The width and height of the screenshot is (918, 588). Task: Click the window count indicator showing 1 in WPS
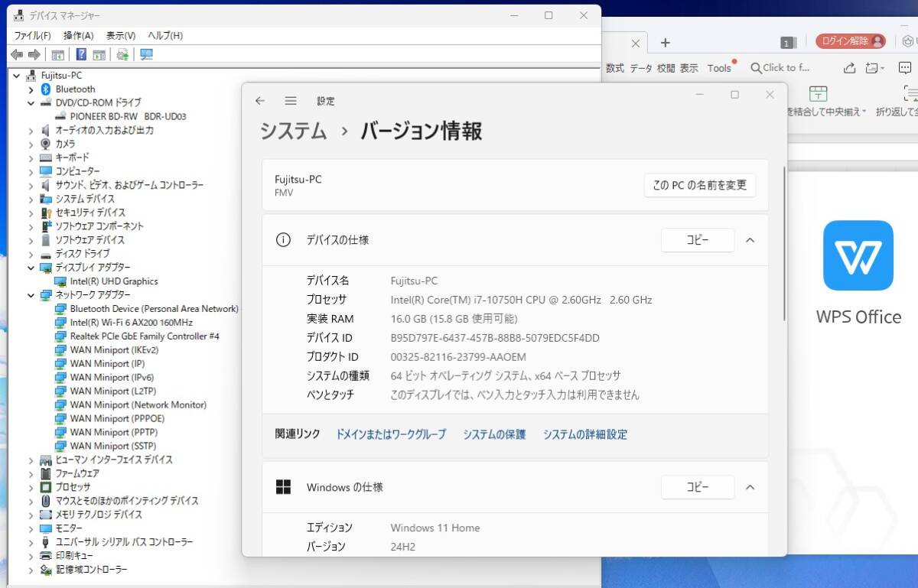(x=789, y=43)
